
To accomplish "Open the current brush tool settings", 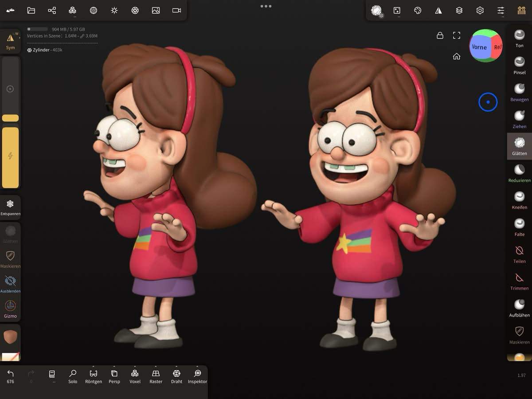I will tap(376, 10).
